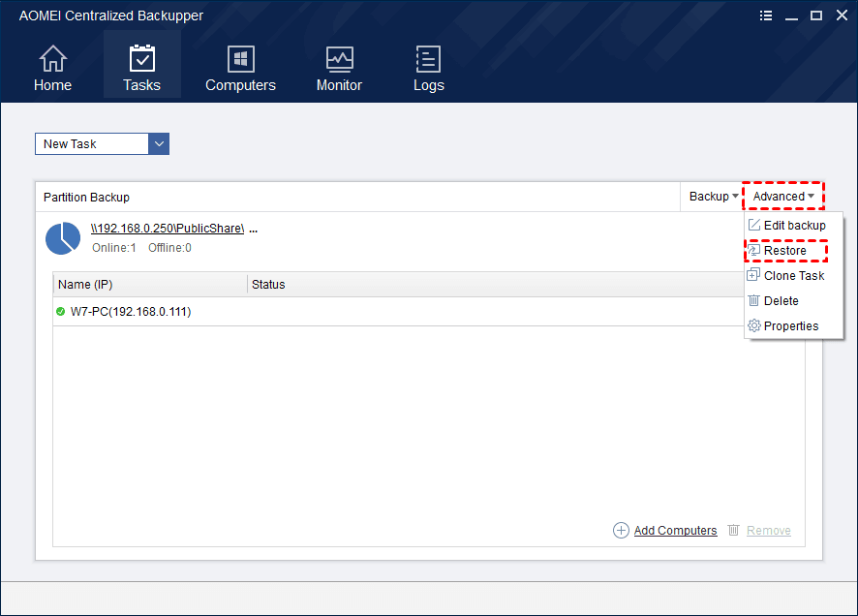Go to the Computers tab

240,68
